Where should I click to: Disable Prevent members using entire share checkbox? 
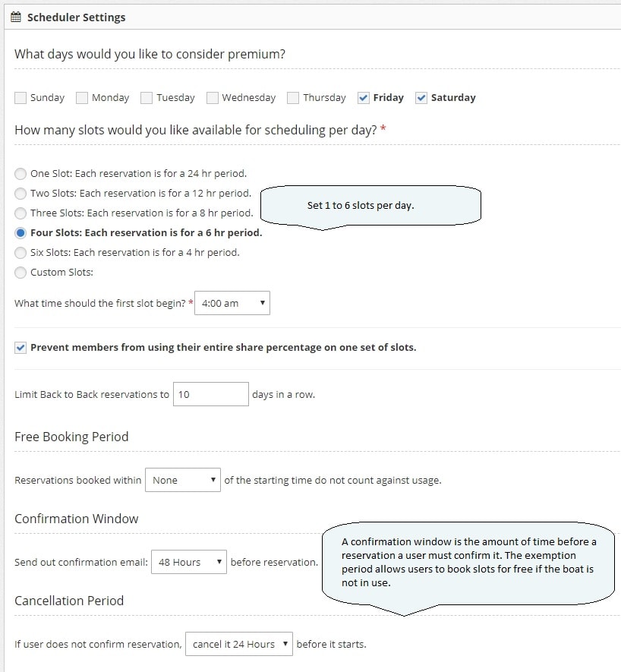20,348
